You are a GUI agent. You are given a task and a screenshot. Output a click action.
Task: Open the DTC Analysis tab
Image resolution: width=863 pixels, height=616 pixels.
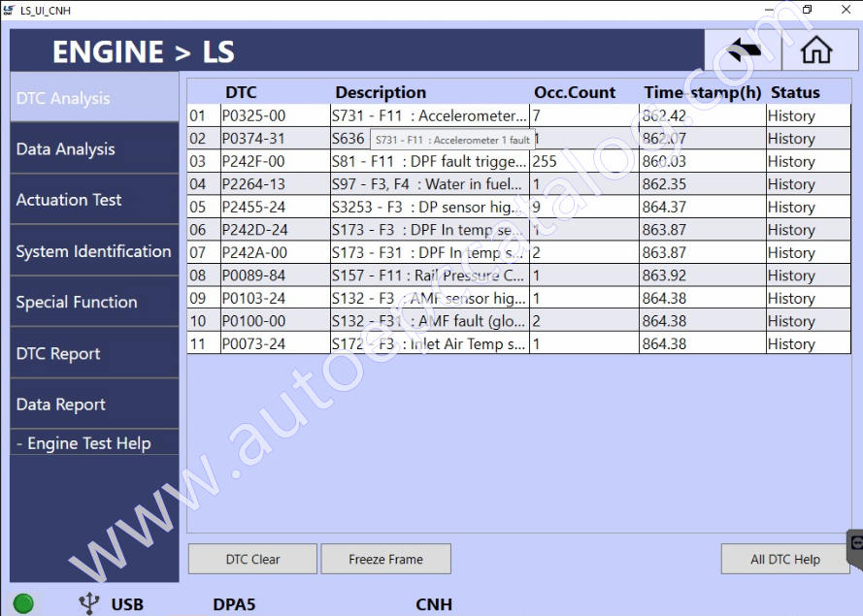94,98
